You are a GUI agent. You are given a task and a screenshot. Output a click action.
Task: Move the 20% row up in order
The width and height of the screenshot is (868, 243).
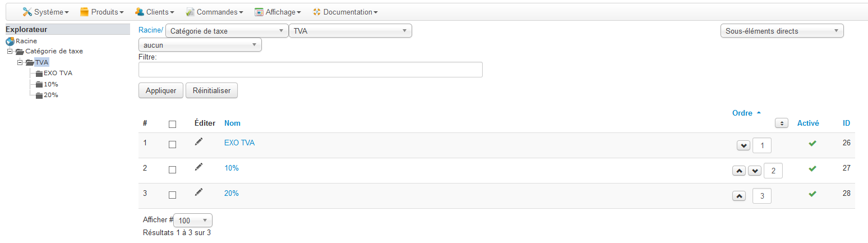[739, 196]
